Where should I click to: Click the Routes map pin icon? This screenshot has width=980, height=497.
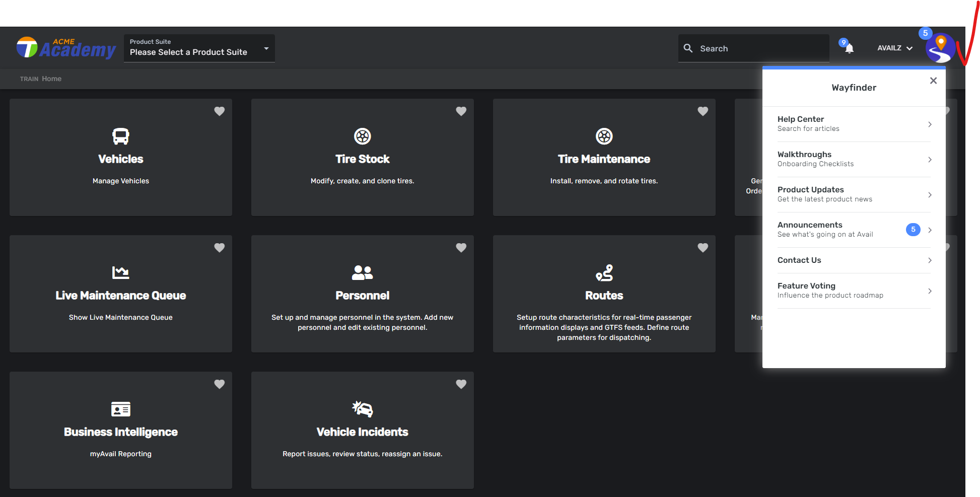pos(604,272)
